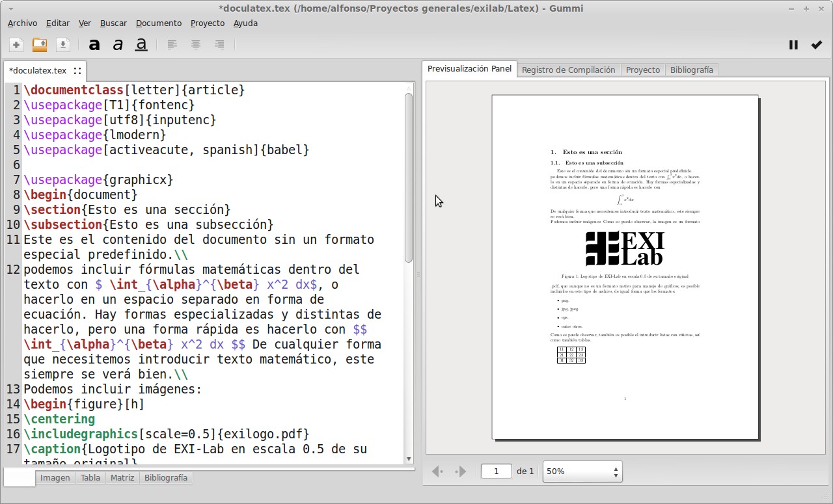Align text to the left
Screen dimensions: 833x504
172,45
